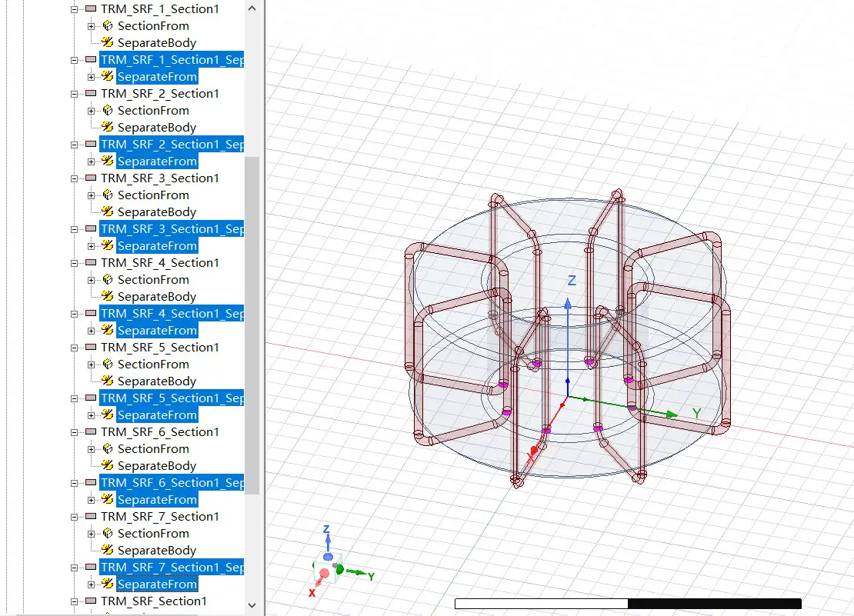
Task: Click the tree panel vertical scrollbar thumb
Action: [x=252, y=325]
